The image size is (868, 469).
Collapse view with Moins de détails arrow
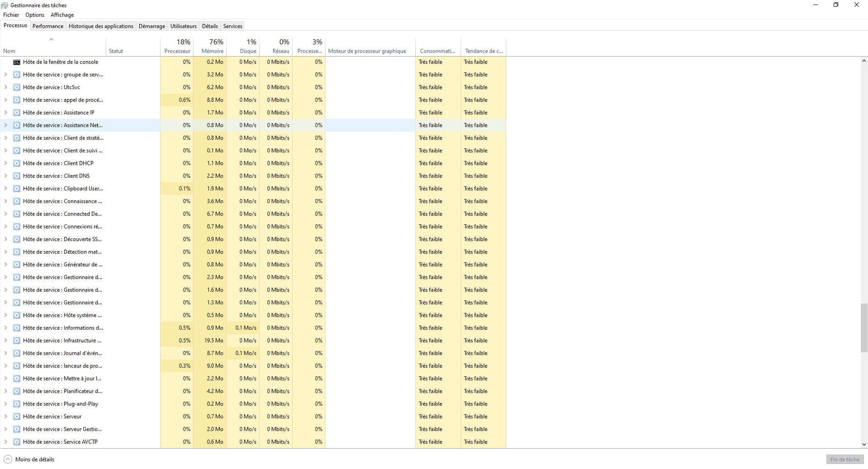click(x=8, y=460)
